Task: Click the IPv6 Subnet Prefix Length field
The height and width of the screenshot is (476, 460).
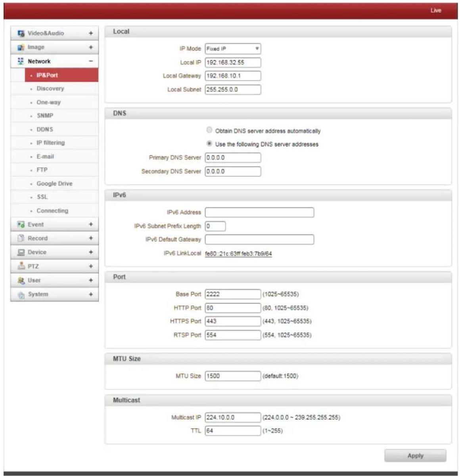Action: (x=215, y=226)
